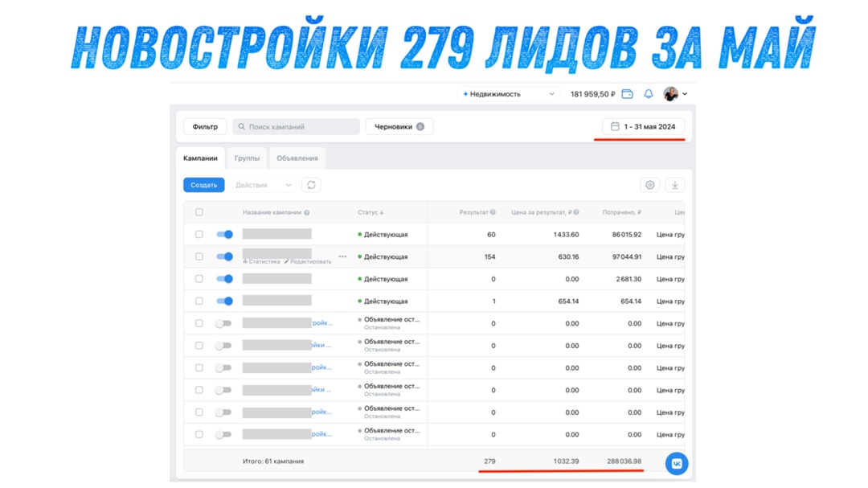Click the search magnifier icon
This screenshot has width=868, height=488.
[x=241, y=127]
